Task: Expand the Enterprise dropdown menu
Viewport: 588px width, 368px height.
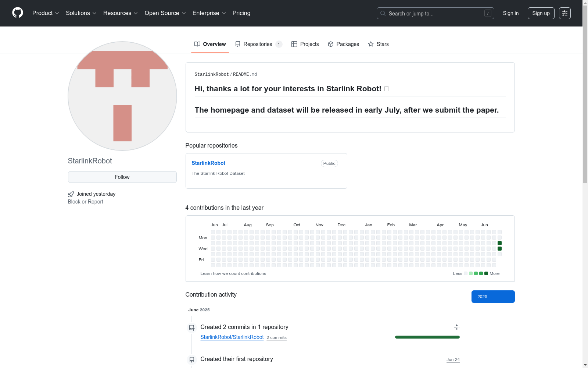Action: click(x=209, y=13)
